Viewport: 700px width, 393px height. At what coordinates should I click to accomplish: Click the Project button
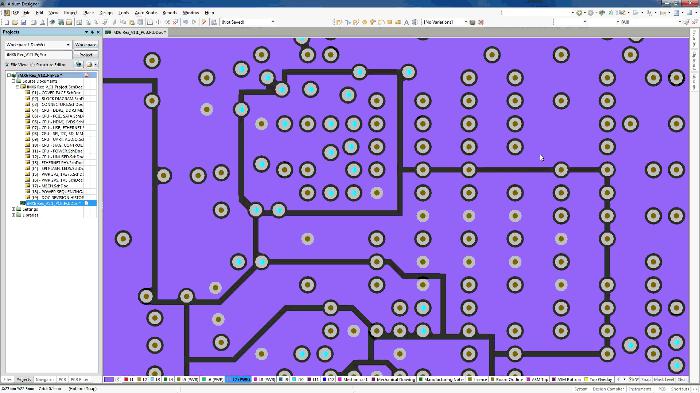coord(85,54)
